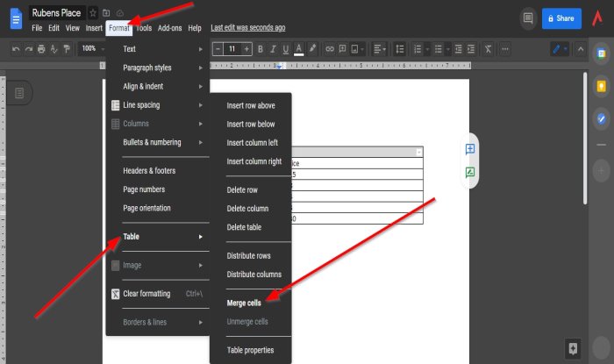Screen dimensions: 614x364
Task: Expand Bullets & numbering submenu
Action: [158, 142]
